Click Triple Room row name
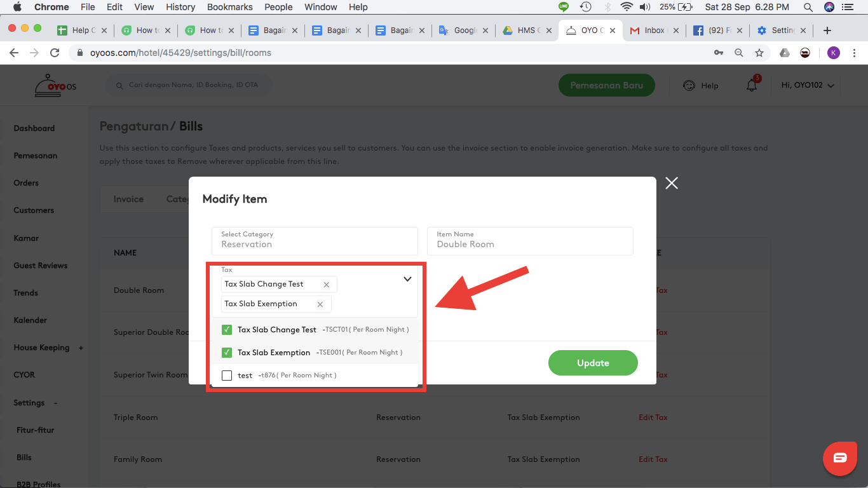Viewport: 868px width, 488px height. [136, 417]
